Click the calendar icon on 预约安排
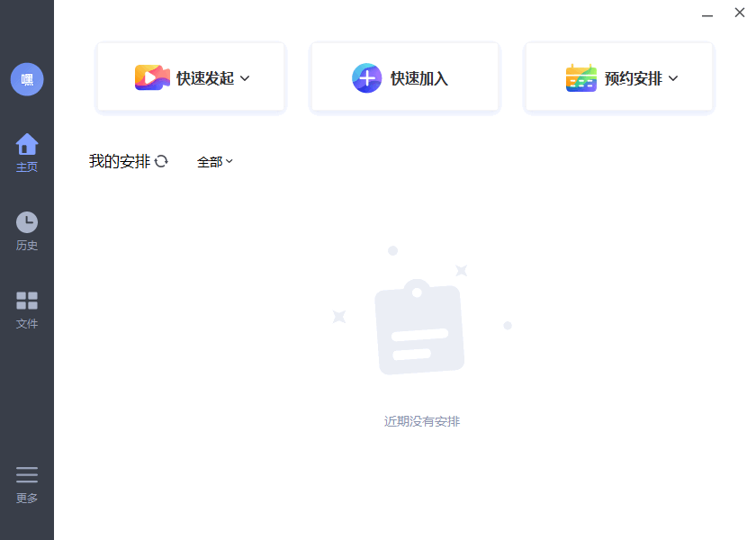This screenshot has height=540, width=756. click(581, 76)
